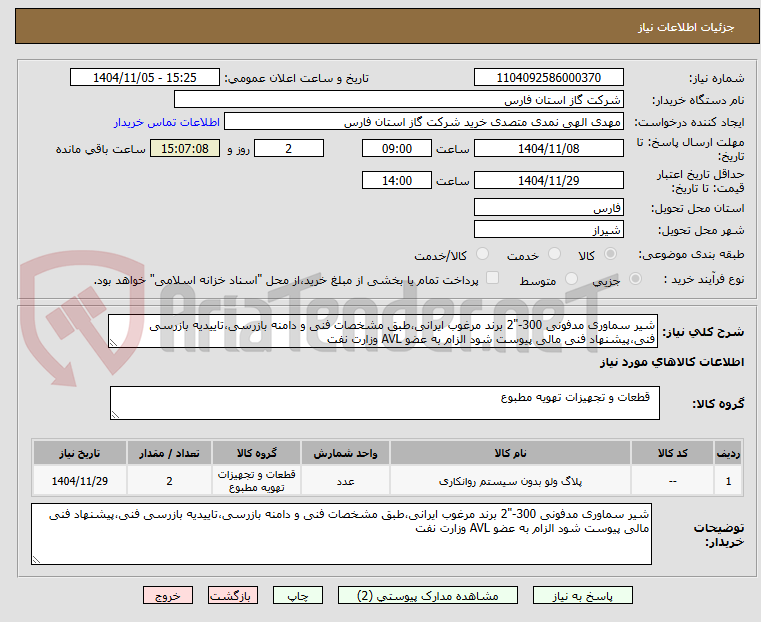
Task: Open اطلاعات تماس خریدار link
Action: pyautogui.click(x=166, y=122)
